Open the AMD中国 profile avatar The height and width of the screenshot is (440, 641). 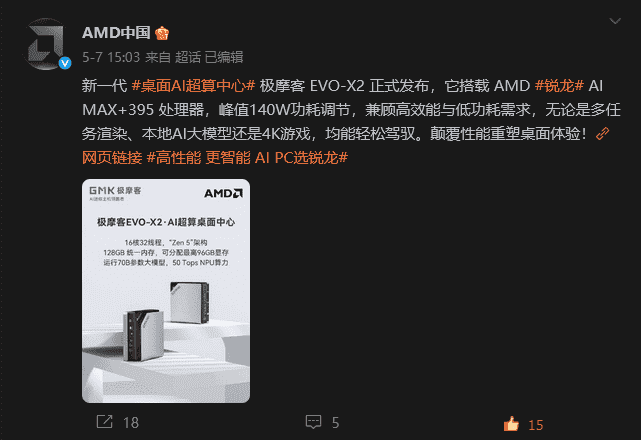(45, 43)
